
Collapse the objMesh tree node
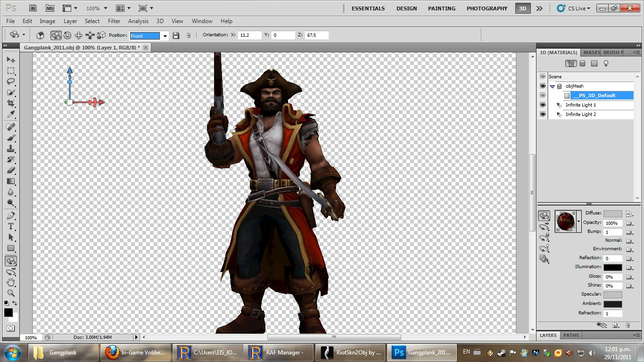552,86
